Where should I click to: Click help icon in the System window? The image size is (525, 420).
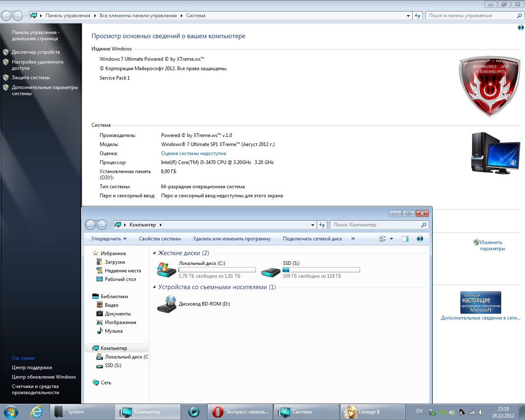pos(520,27)
